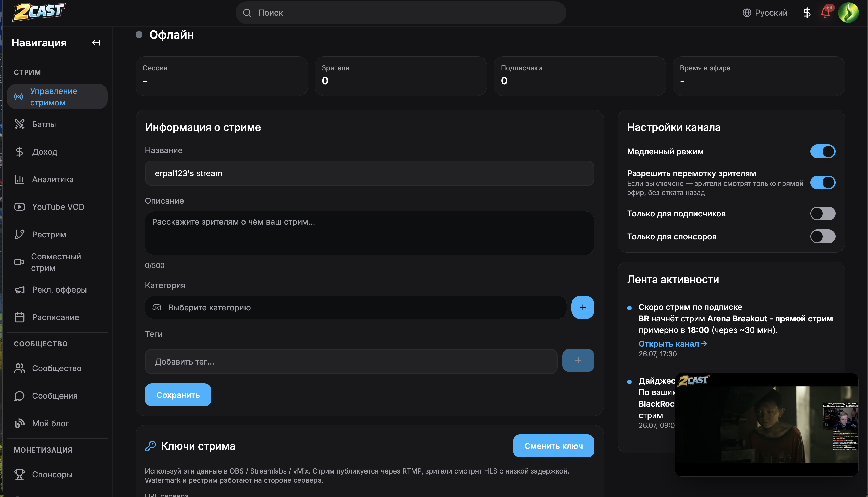868x497 pixels.
Task: Click the plus button next to category
Action: point(582,307)
